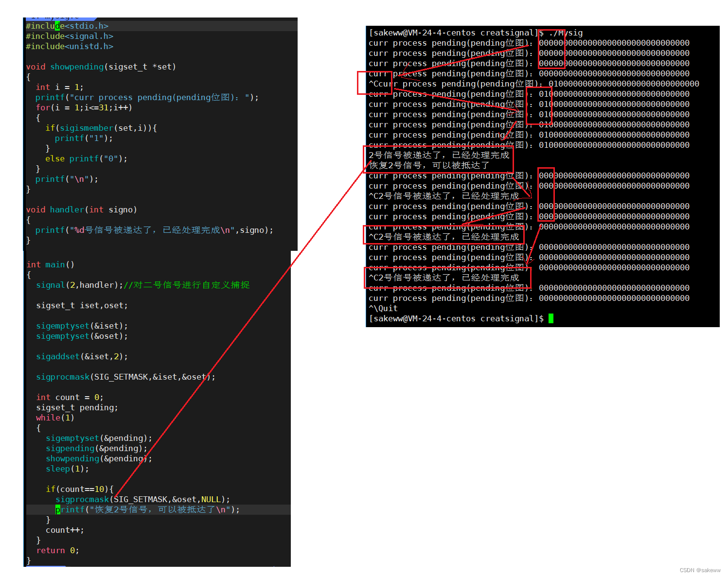
Task: Click the if(count==10){ line
Action: tap(80, 489)
